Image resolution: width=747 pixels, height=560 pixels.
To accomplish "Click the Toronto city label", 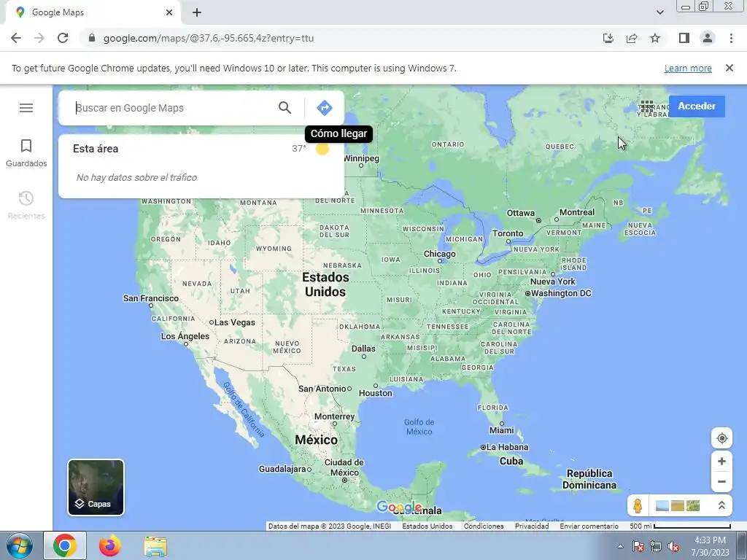I will click(508, 233).
